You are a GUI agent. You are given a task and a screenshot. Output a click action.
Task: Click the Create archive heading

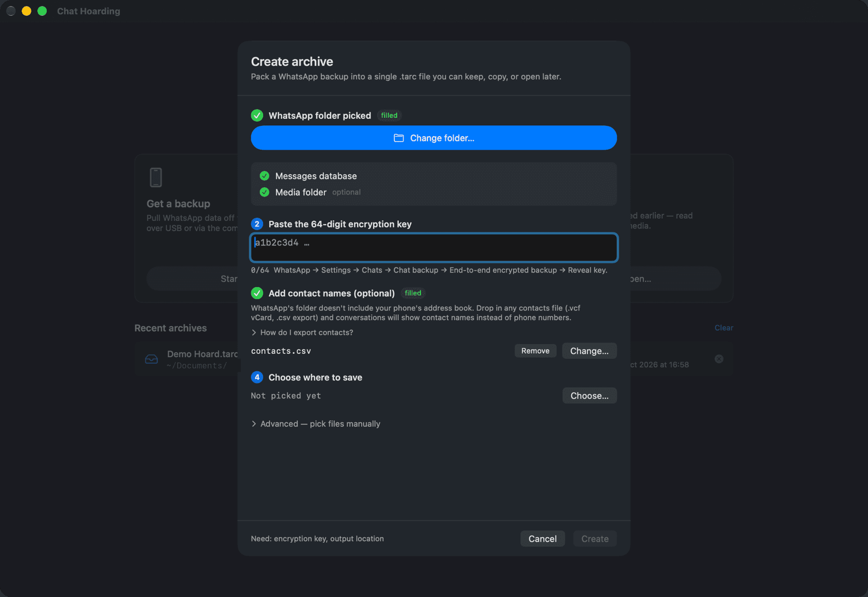click(292, 62)
